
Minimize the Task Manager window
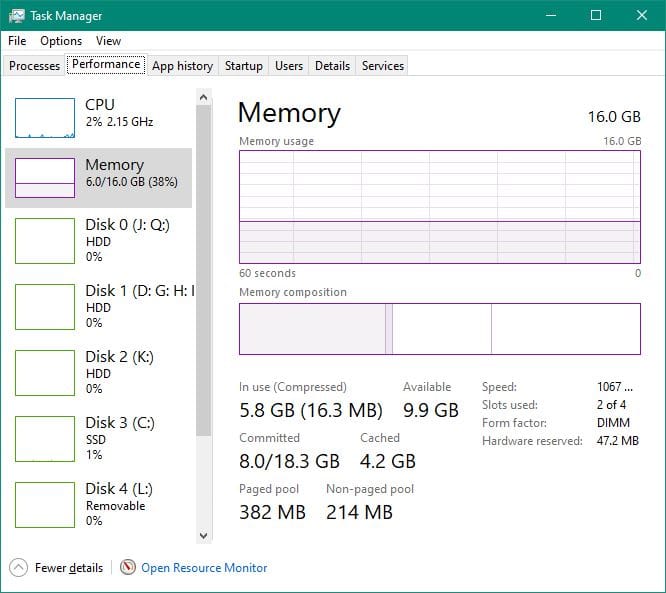coord(551,15)
